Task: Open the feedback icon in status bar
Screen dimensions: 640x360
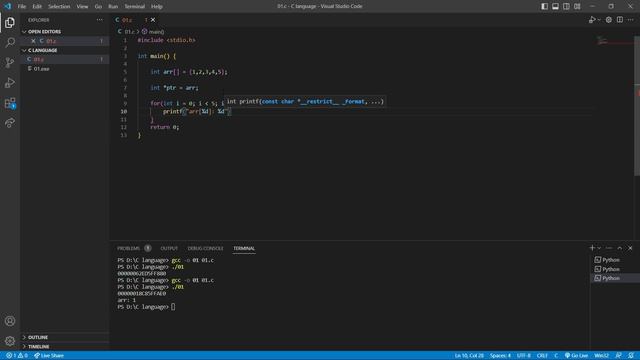Action: coord(619,356)
